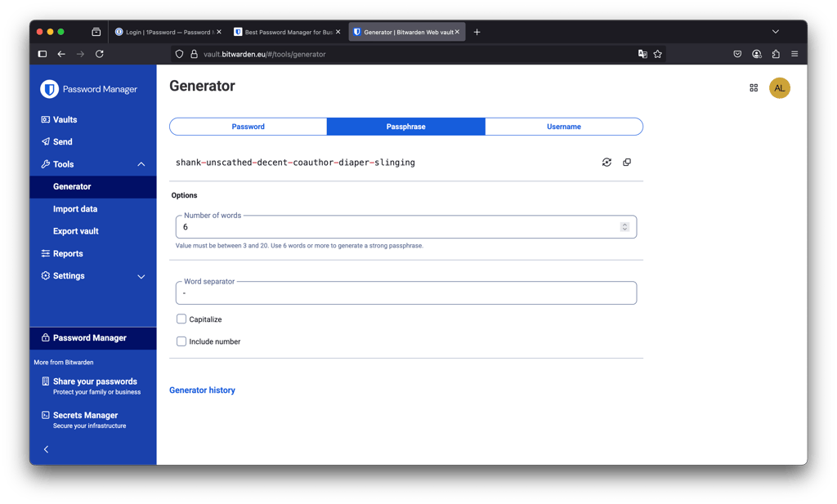This screenshot has height=504, width=837.
Task: Open the list all tabs dropdown
Action: [775, 32]
